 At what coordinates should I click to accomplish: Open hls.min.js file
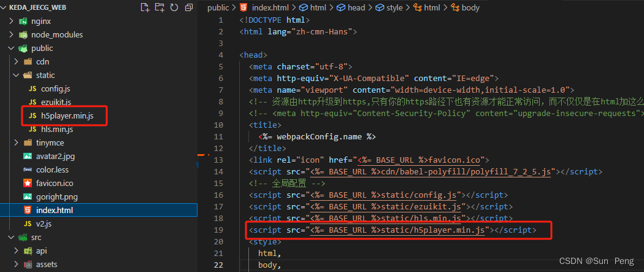57,130
